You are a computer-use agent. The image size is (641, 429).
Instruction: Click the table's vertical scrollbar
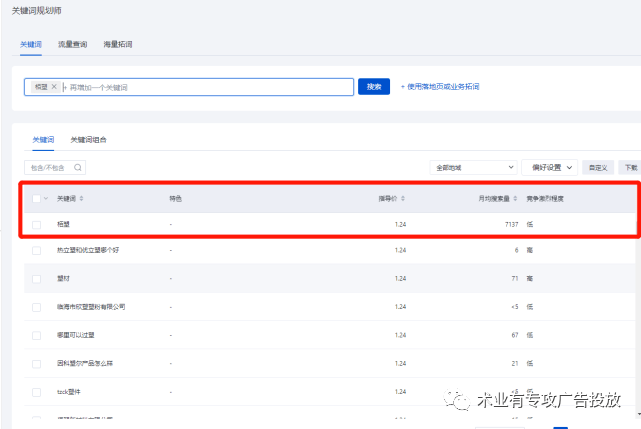click(x=638, y=319)
